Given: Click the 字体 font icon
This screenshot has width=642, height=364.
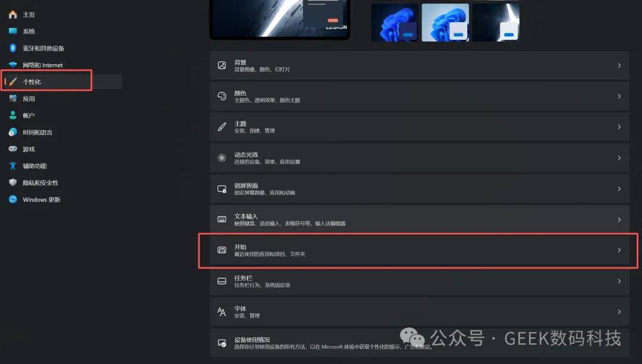Looking at the screenshot, I should click(x=222, y=312).
